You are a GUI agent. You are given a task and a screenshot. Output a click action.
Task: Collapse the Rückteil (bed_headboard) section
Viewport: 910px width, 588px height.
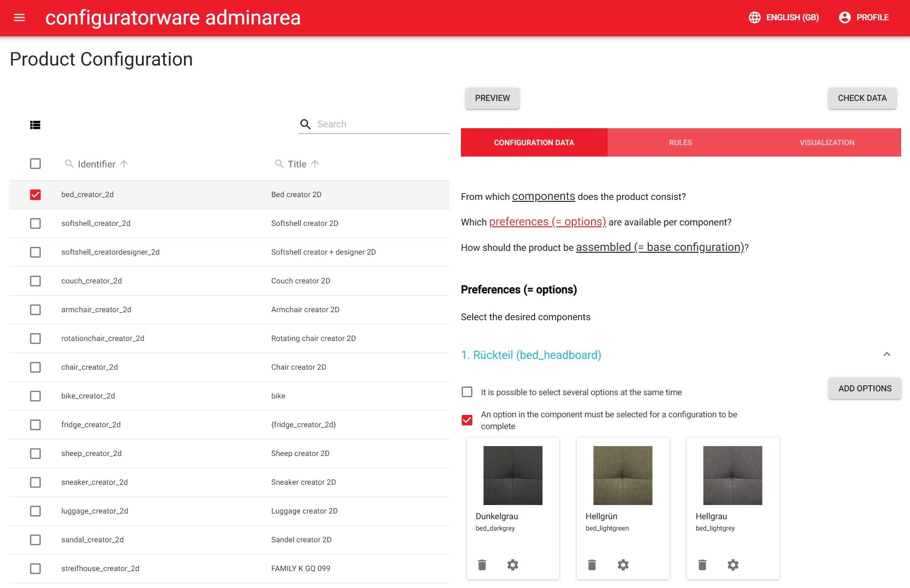[x=887, y=355]
